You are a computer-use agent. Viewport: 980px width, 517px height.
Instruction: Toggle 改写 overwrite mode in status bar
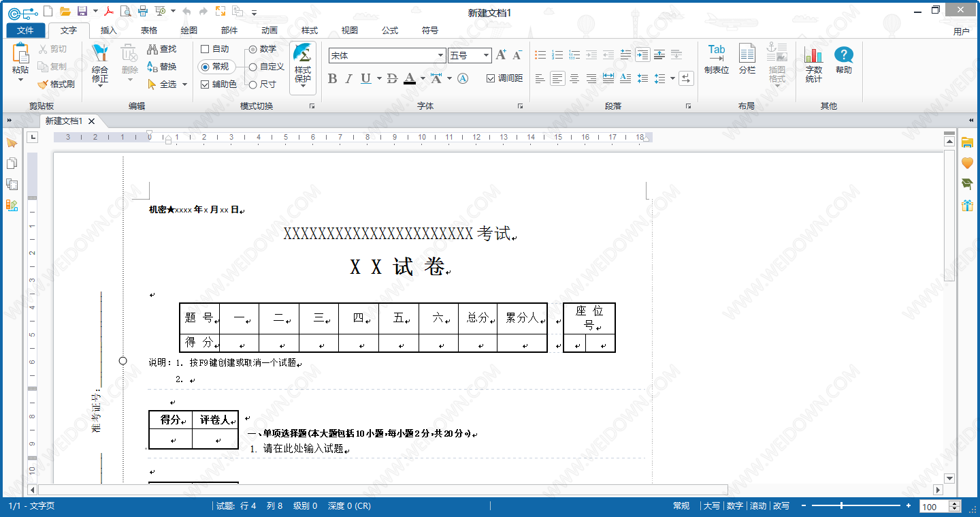click(x=781, y=506)
